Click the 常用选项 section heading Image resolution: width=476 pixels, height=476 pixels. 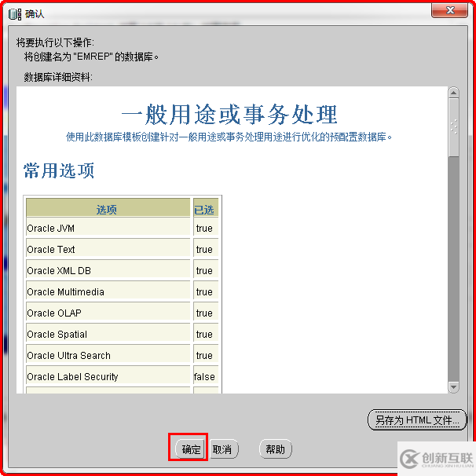pos(59,170)
